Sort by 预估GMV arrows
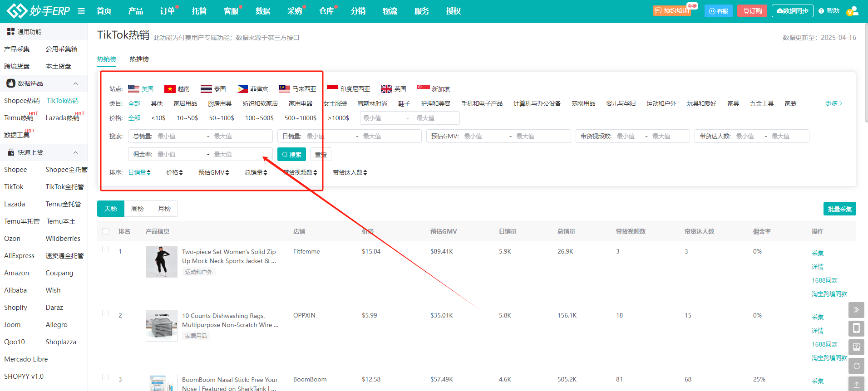The image size is (868, 391). coord(227,172)
